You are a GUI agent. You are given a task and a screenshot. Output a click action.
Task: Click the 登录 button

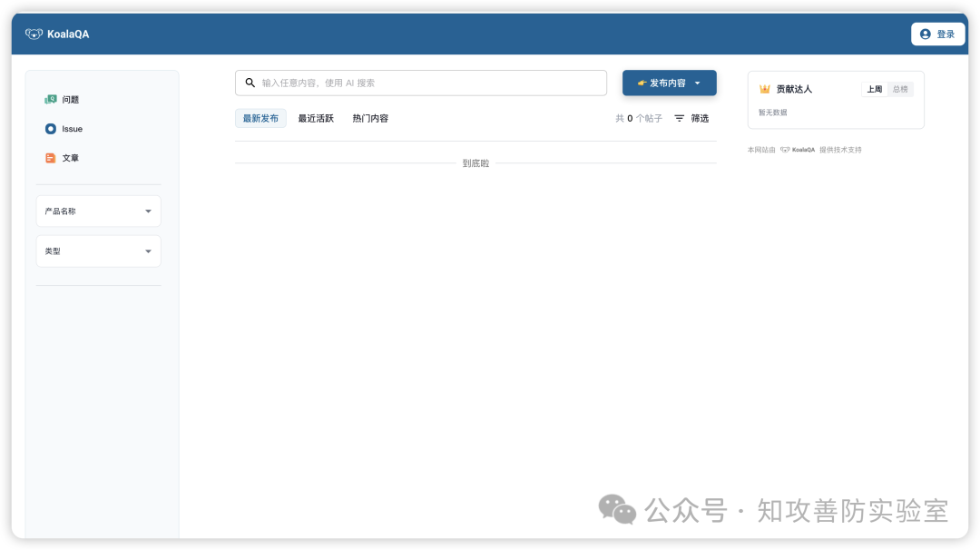pyautogui.click(x=938, y=33)
